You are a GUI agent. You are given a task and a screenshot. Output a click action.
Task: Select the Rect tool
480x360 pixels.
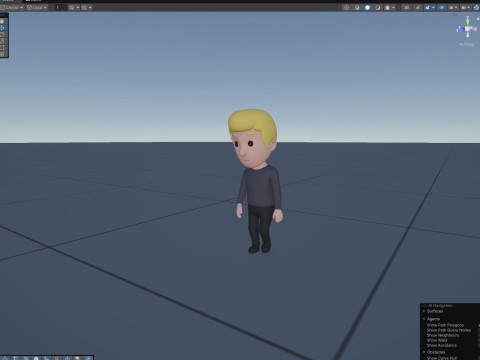click(x=3, y=47)
